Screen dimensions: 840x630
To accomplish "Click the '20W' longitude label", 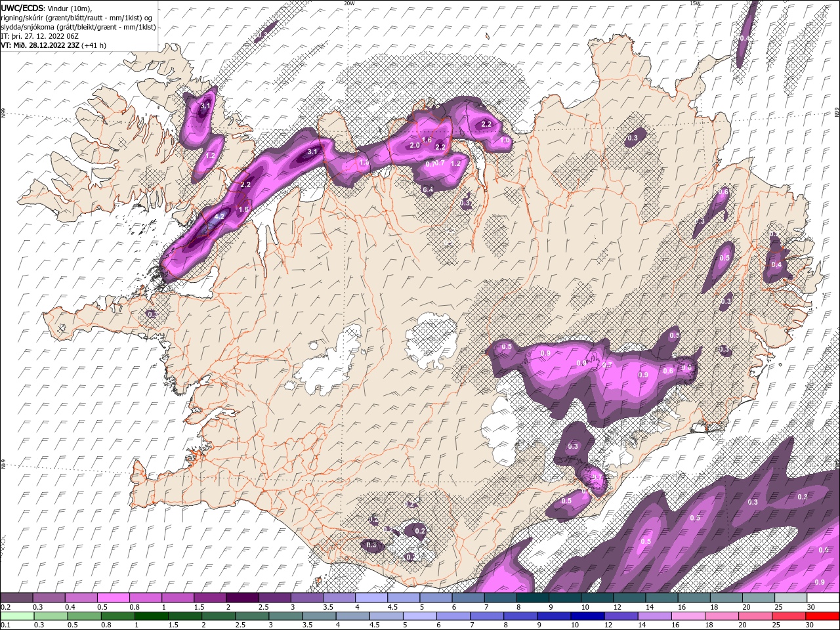I will coord(349,3).
